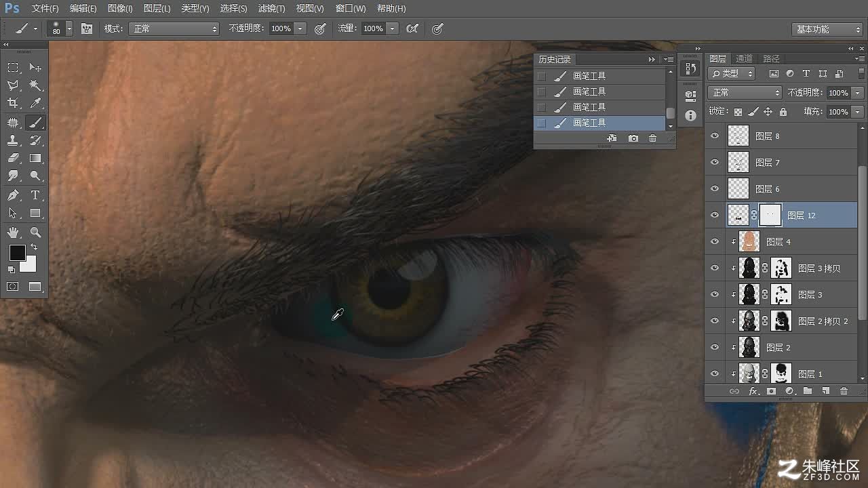The width and height of the screenshot is (868, 488).
Task: Toggle lock transparent pixels
Action: (x=738, y=112)
